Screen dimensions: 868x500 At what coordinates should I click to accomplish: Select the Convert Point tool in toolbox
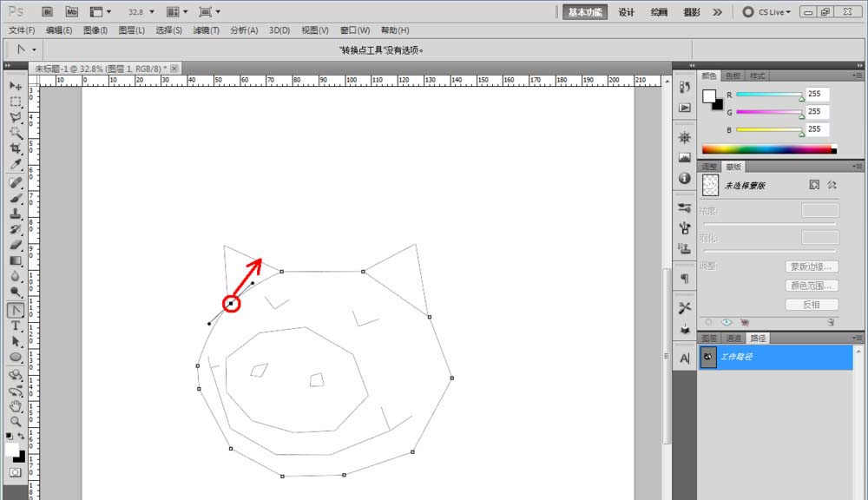click(x=16, y=310)
